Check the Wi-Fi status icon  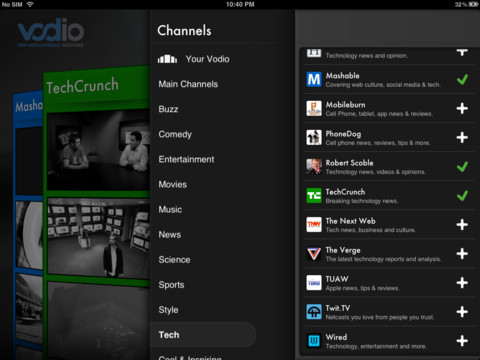30,4
